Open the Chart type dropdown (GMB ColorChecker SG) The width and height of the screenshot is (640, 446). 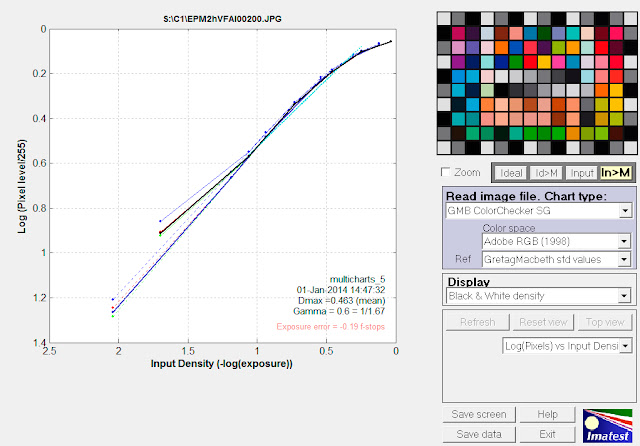[x=539, y=211]
